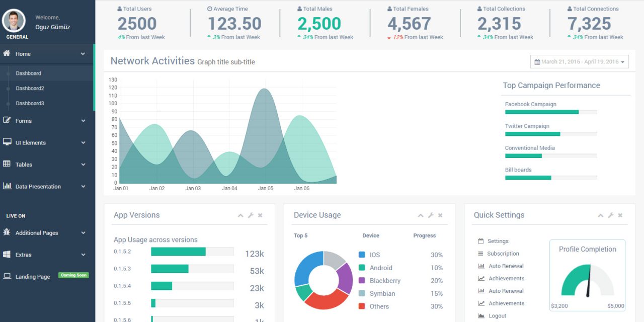Collapse the Quick Settings panel
The image size is (644, 322).
click(601, 215)
